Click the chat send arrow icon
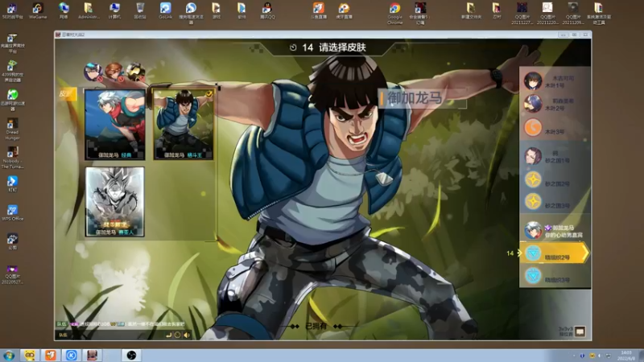The width and height of the screenshot is (644, 362). pyautogui.click(x=168, y=335)
